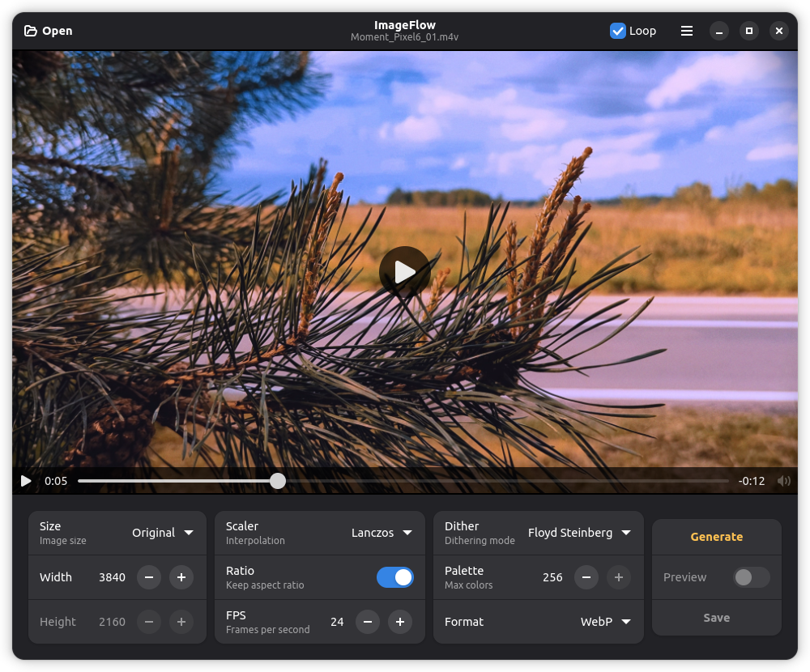
Task: Click the large play button over the video
Action: click(404, 272)
